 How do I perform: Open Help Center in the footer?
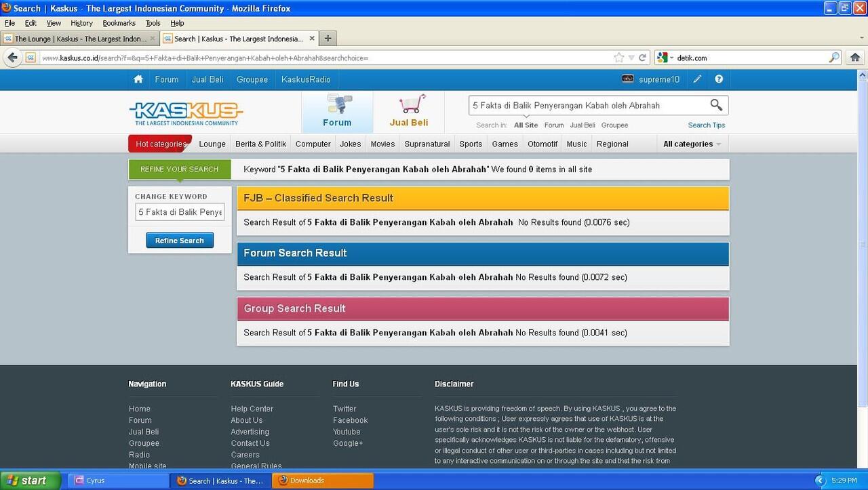[x=252, y=409]
